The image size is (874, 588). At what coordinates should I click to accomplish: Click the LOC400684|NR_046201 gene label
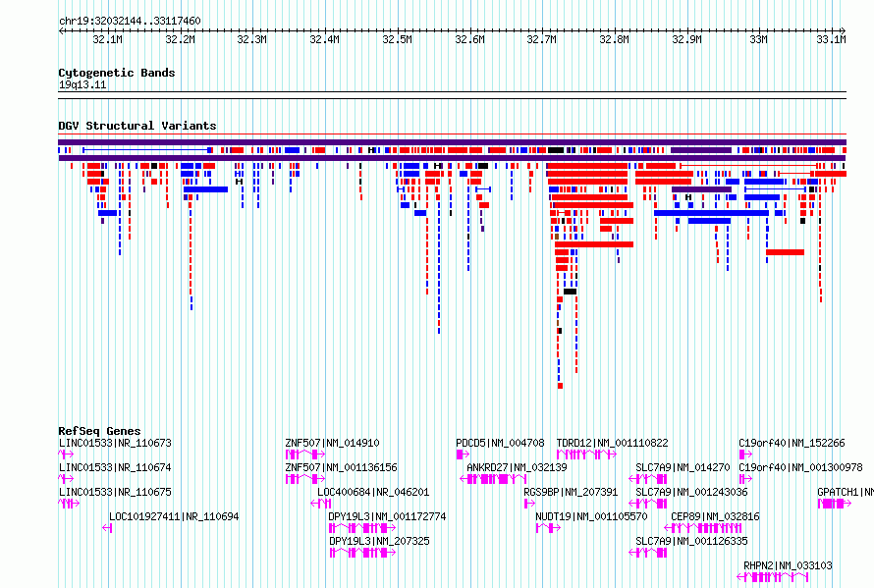coord(373,492)
